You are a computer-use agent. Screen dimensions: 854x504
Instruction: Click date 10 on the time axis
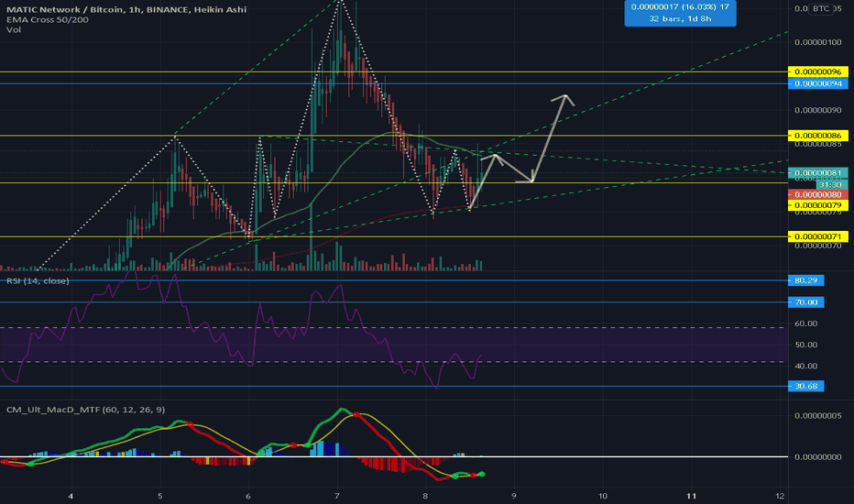(x=602, y=496)
